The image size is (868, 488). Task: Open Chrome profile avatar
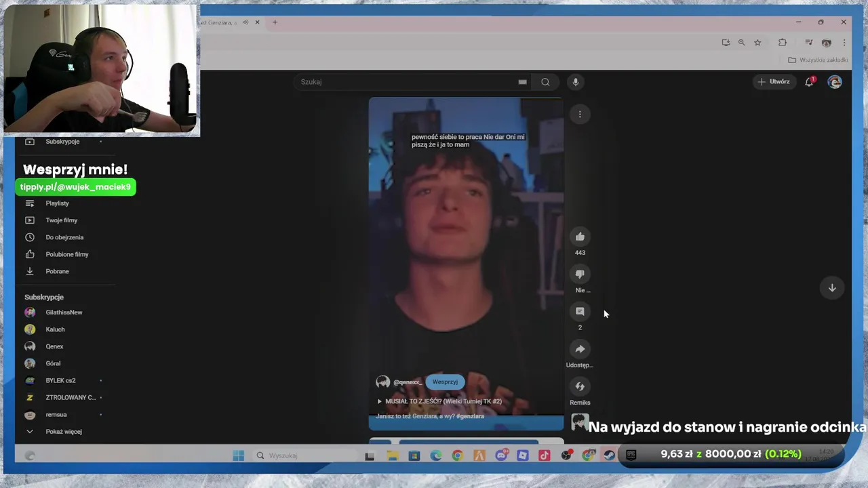pos(826,43)
